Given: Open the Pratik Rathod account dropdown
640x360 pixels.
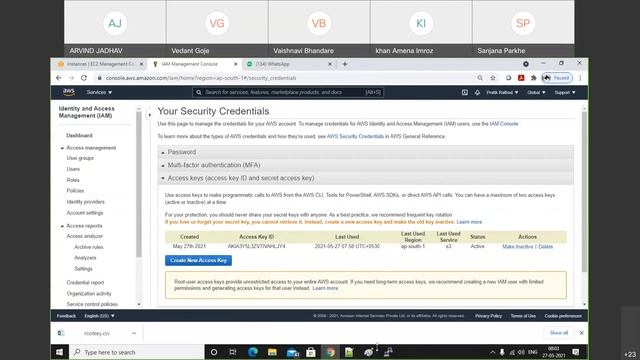Looking at the screenshot, I should tap(502, 93).
